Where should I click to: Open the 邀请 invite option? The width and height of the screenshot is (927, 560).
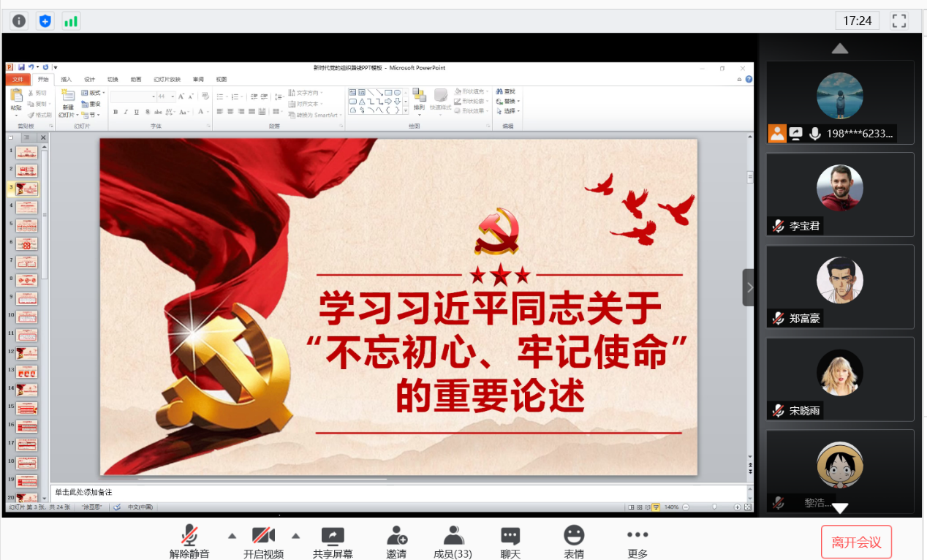click(396, 542)
